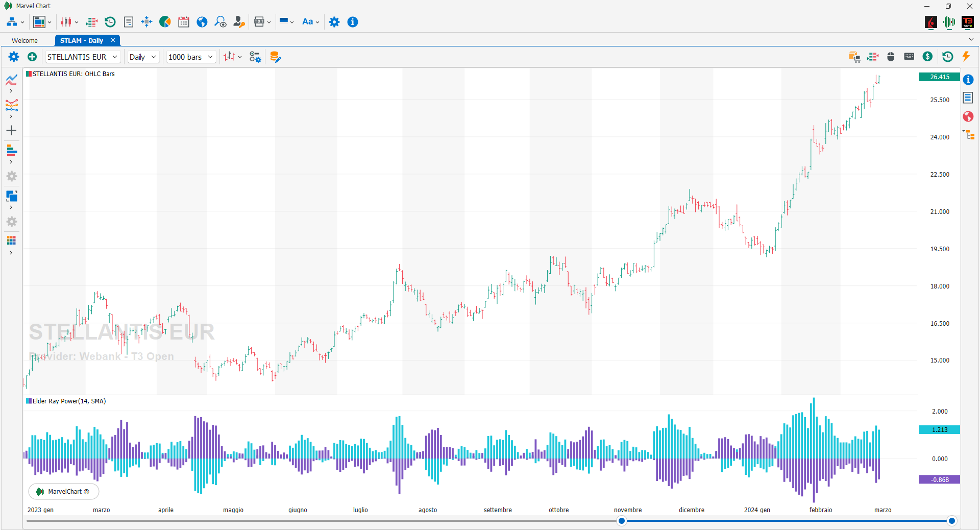
Task: Toggle the T3 broker connection icon
Action: [x=967, y=22]
